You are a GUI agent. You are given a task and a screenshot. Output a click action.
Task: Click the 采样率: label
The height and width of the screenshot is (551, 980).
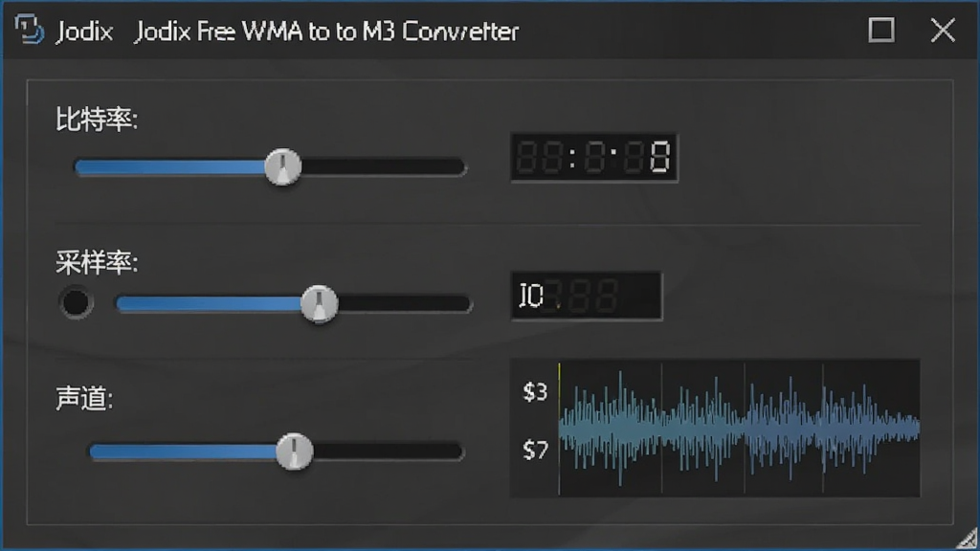[x=97, y=263]
